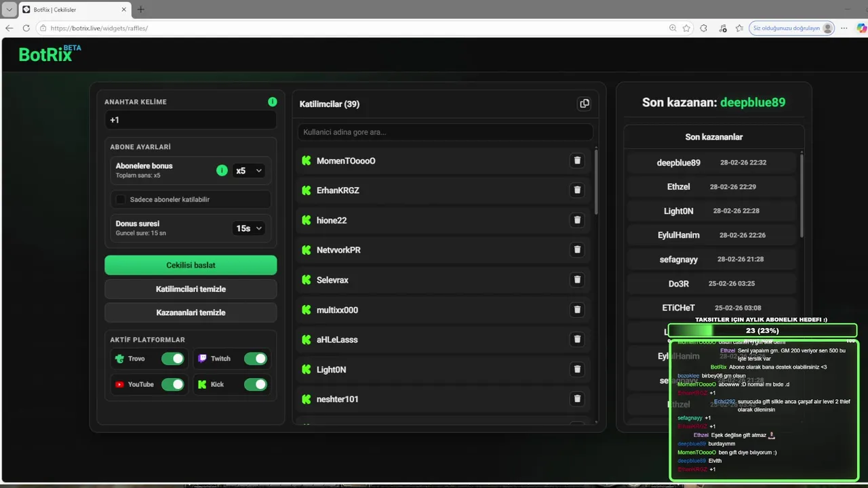The height and width of the screenshot is (488, 868).
Task: Remove NetvvorkPR using its trash icon
Action: [x=577, y=250]
